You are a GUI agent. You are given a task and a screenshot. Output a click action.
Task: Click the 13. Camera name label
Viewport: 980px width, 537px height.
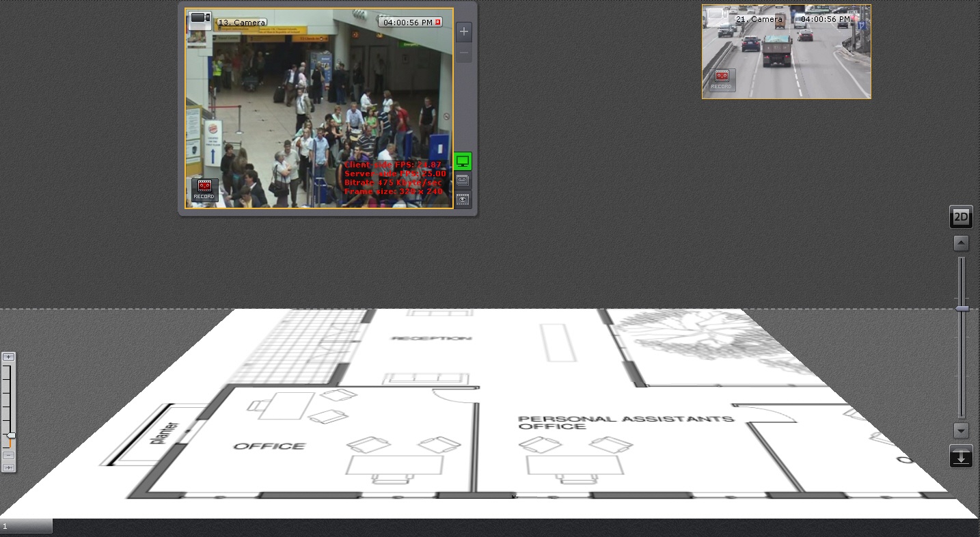coord(242,23)
